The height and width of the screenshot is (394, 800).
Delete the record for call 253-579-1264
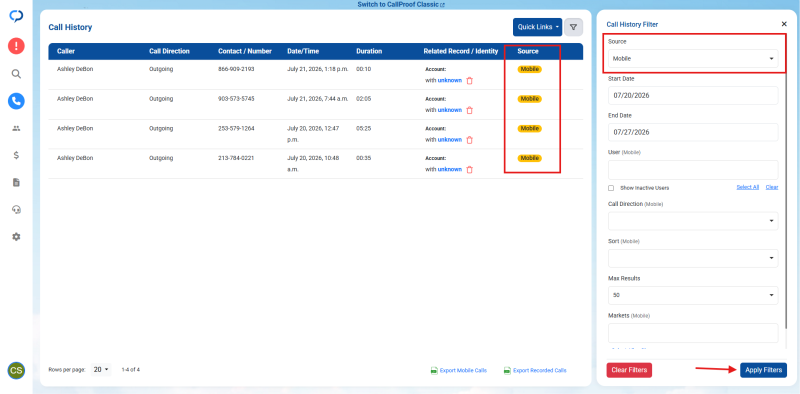(x=469, y=140)
